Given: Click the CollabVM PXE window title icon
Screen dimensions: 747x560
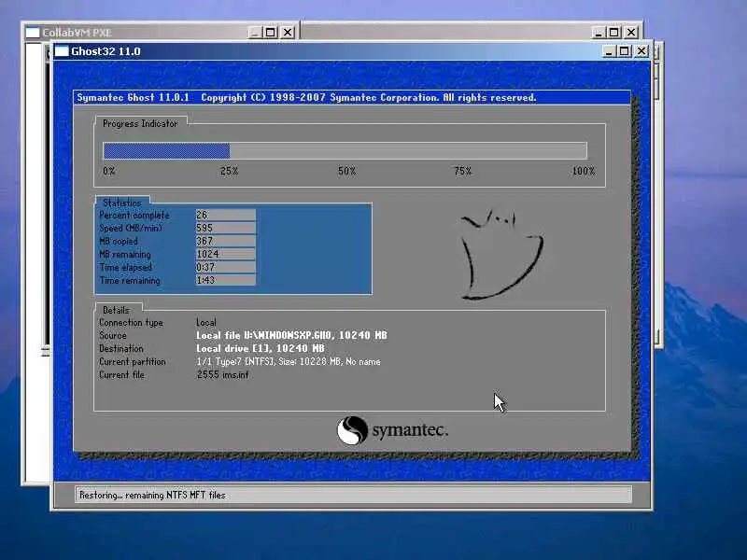Looking at the screenshot, I should coord(33,33).
